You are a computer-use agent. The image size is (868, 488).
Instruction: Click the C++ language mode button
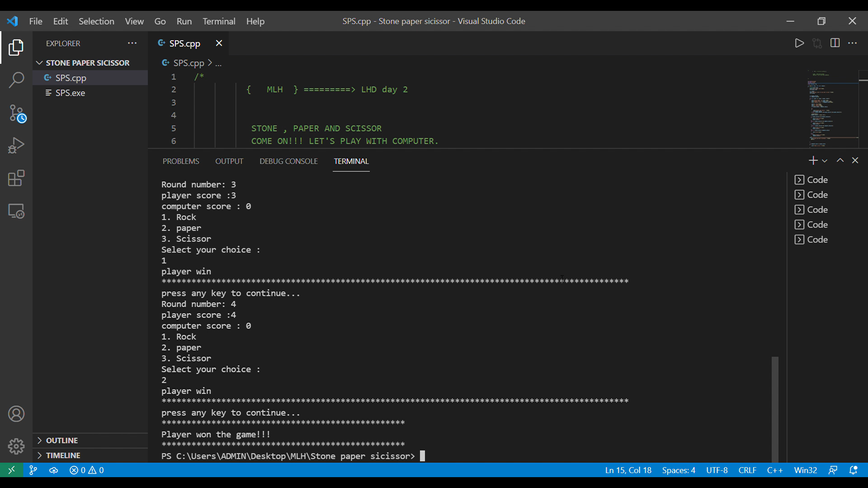[x=774, y=470]
